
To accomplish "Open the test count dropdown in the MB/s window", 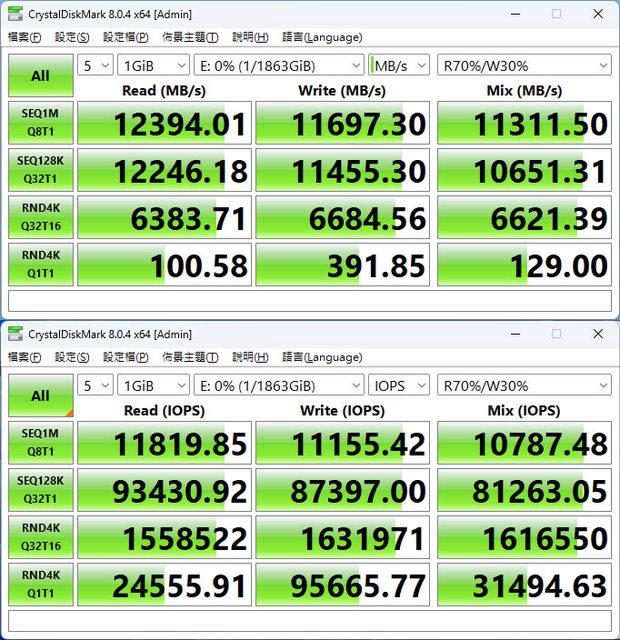I will [x=95, y=65].
